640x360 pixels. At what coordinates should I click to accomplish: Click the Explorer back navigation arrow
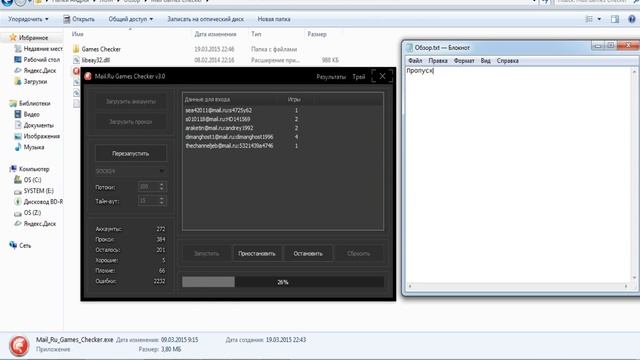coord(7,2)
